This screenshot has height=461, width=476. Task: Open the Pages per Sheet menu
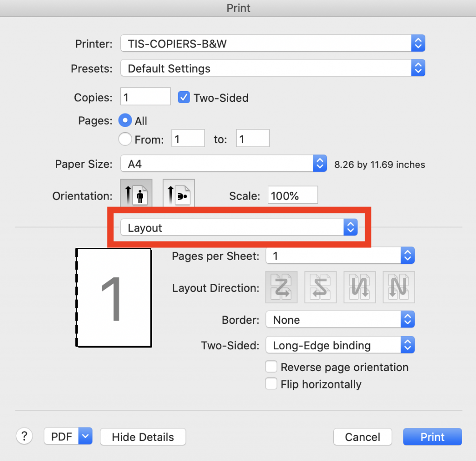[339, 256]
